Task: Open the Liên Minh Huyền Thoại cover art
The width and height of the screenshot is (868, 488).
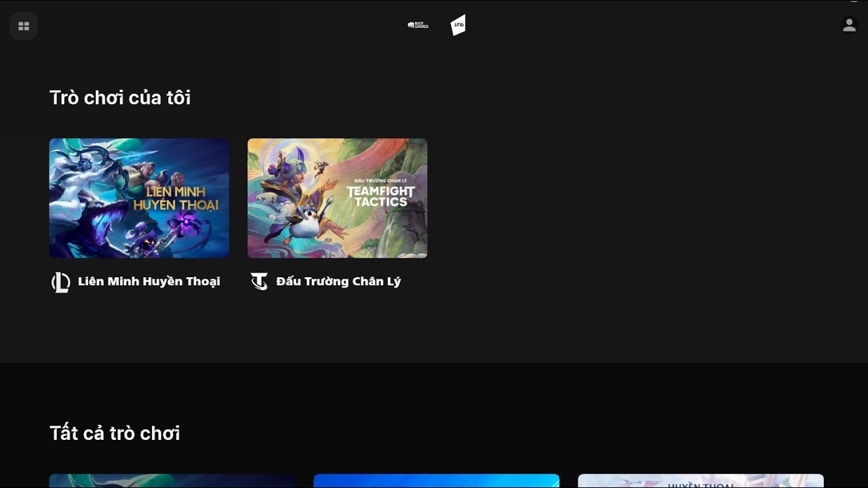Action: pos(139,198)
